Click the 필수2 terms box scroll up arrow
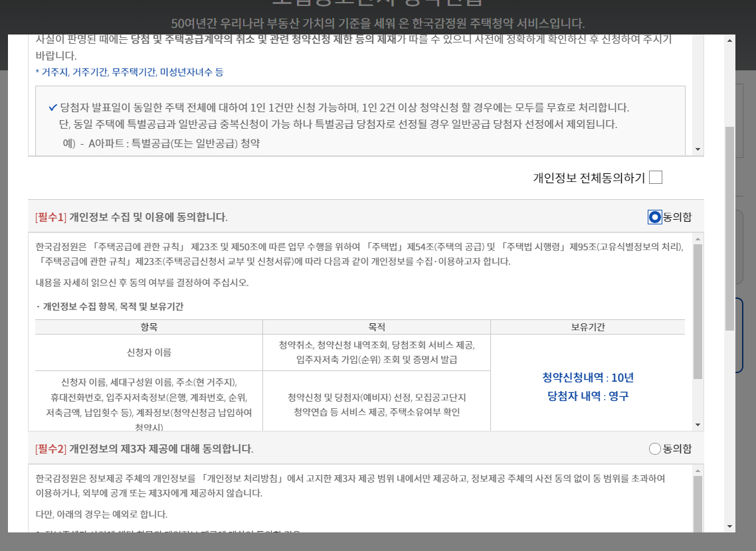The height and width of the screenshot is (551, 756). 698,471
